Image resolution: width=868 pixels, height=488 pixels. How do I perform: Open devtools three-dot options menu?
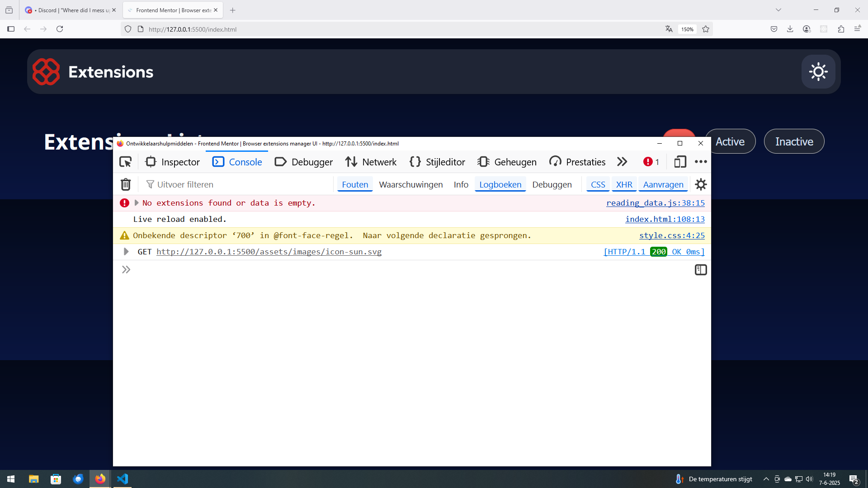click(701, 162)
